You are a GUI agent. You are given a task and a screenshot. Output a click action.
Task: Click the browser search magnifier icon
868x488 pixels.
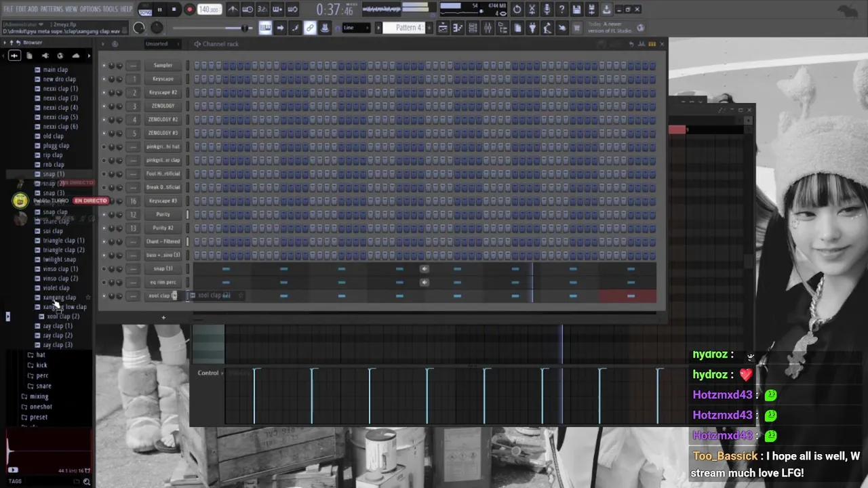[86, 481]
